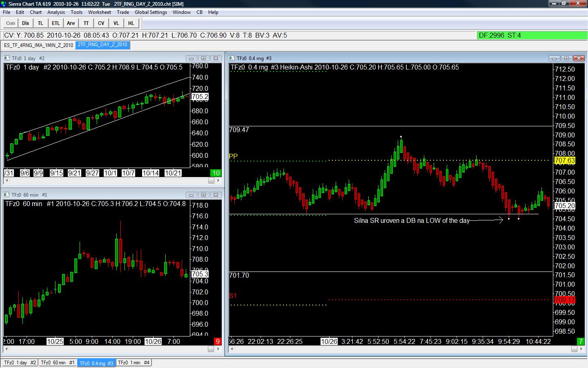Click the Heikin-Ashi header text on range chart
This screenshot has width=588, height=368.
tap(296, 67)
